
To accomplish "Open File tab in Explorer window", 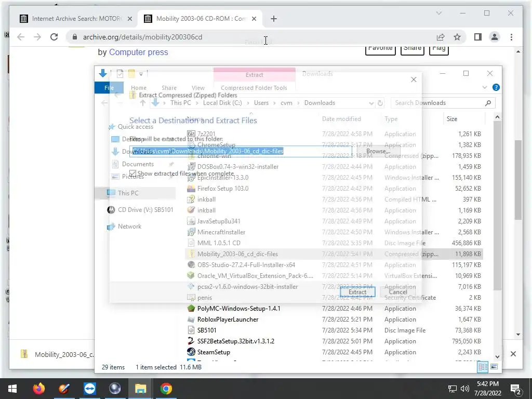I will pos(109,88).
